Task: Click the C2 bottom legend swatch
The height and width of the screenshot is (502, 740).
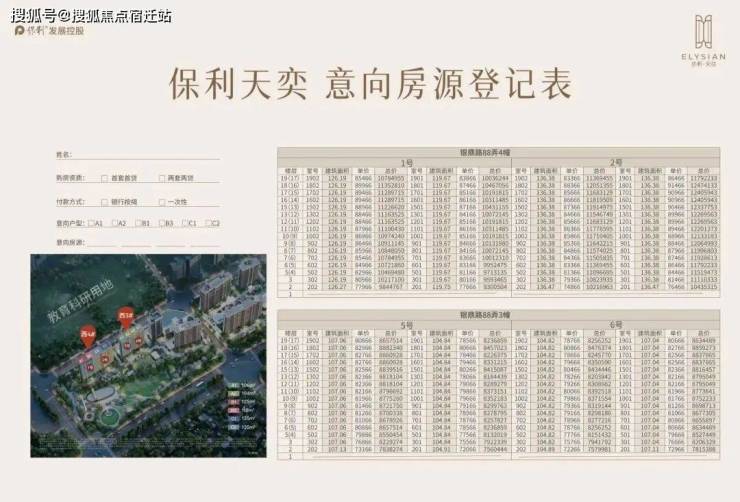Action: pos(234,427)
